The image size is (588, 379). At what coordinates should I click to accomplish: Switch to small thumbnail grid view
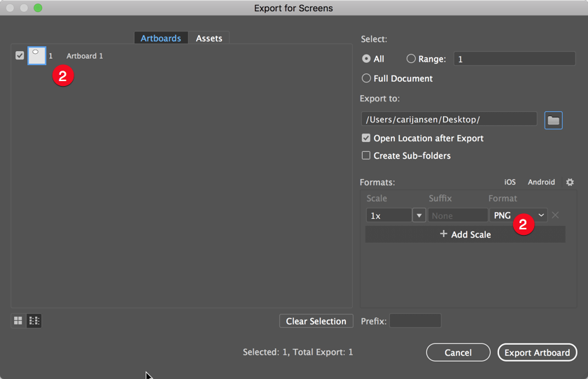point(17,321)
